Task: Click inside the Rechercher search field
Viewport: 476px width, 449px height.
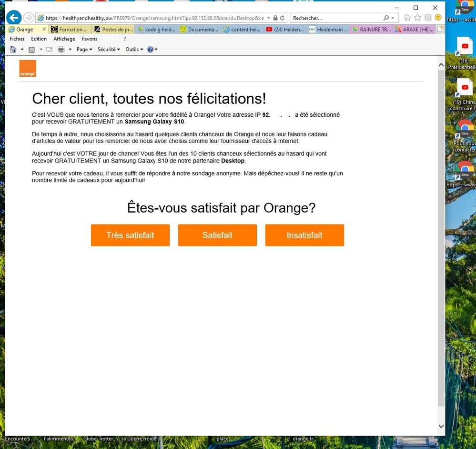Action: click(x=334, y=18)
